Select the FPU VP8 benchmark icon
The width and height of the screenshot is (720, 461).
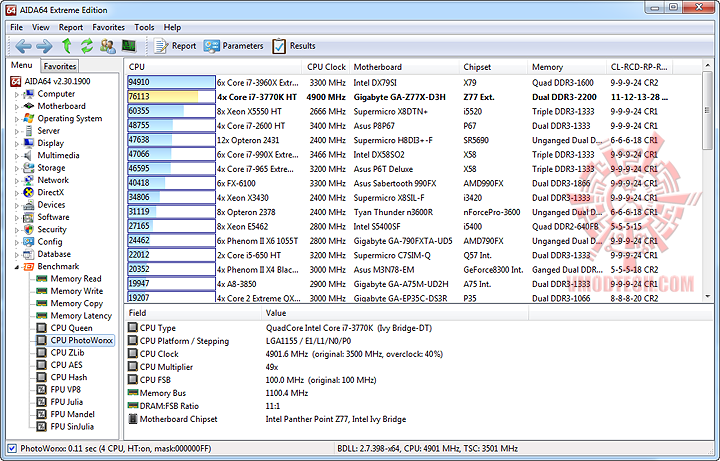[x=42, y=390]
